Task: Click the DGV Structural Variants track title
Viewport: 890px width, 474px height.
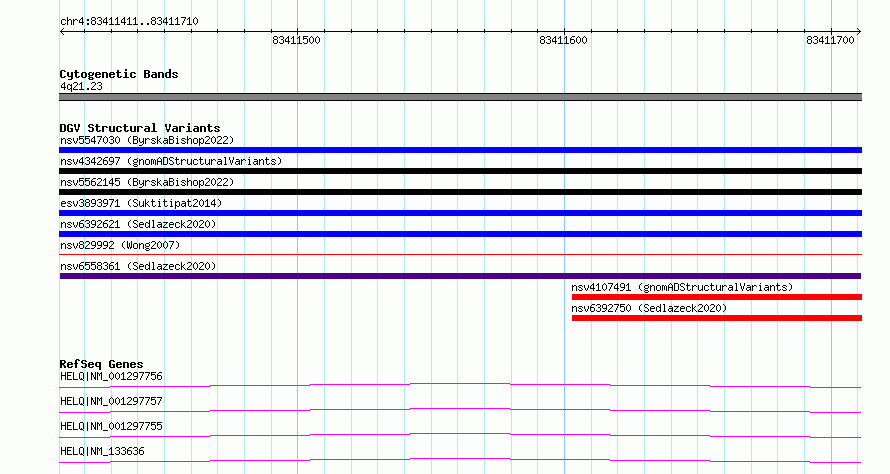Action: 140,128
